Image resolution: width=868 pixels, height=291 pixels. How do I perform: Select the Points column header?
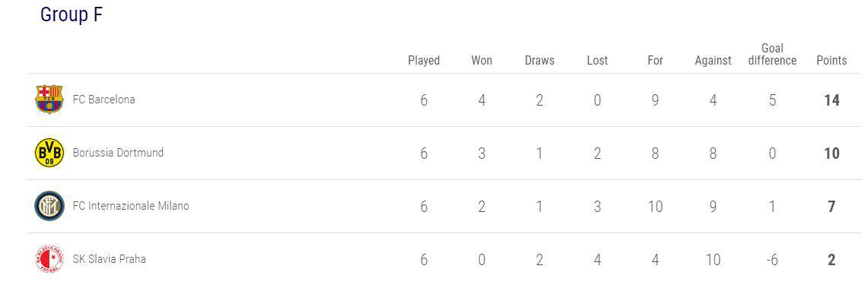tap(831, 60)
